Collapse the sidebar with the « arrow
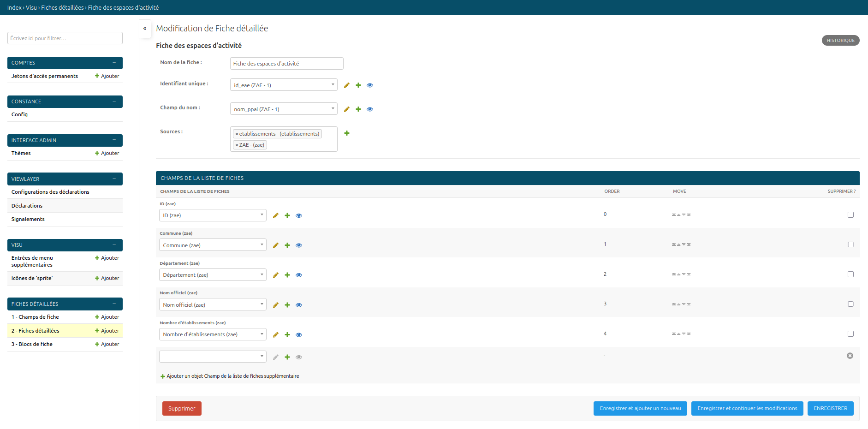Screen dimensions: 868x429 144,29
